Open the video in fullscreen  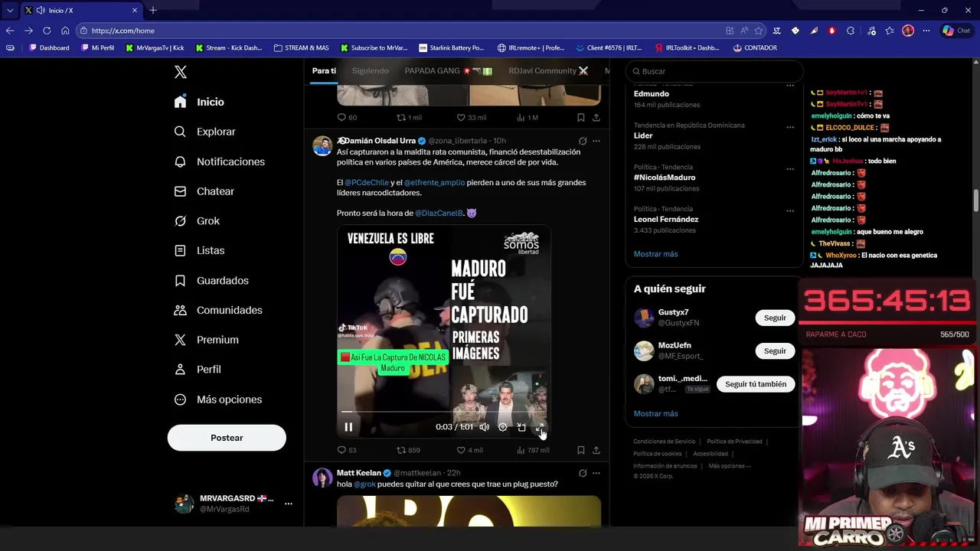click(540, 427)
